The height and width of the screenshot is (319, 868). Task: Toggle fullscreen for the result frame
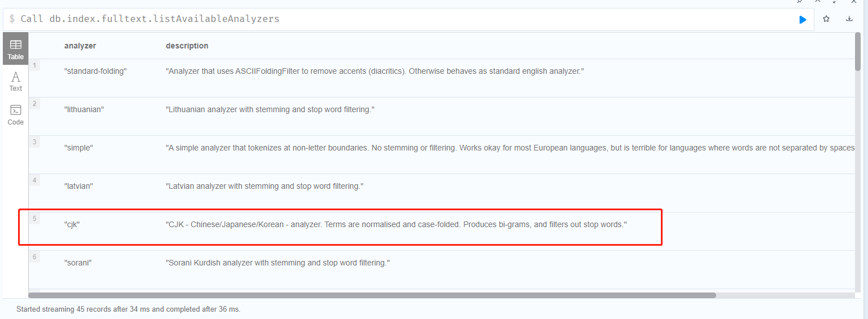pos(836,2)
